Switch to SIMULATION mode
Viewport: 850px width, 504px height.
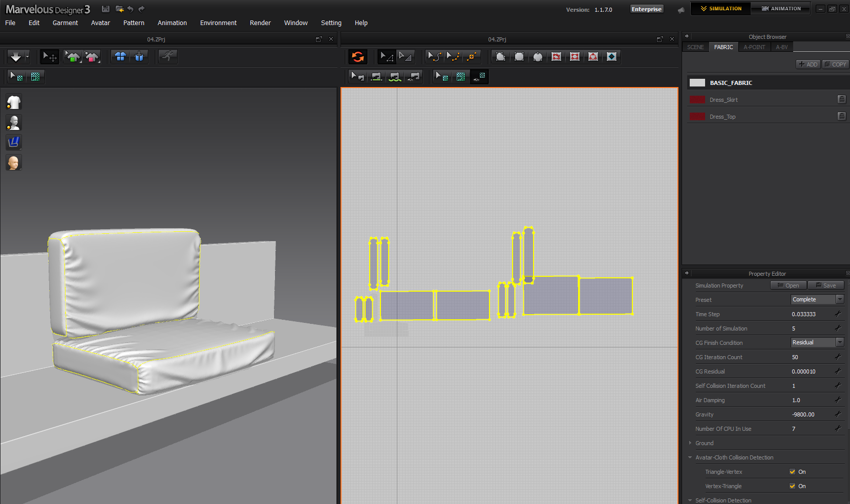(720, 9)
